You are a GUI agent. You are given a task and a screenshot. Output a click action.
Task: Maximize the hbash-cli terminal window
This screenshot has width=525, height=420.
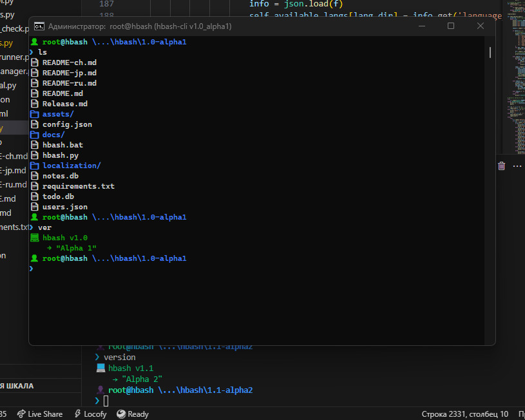click(451, 26)
